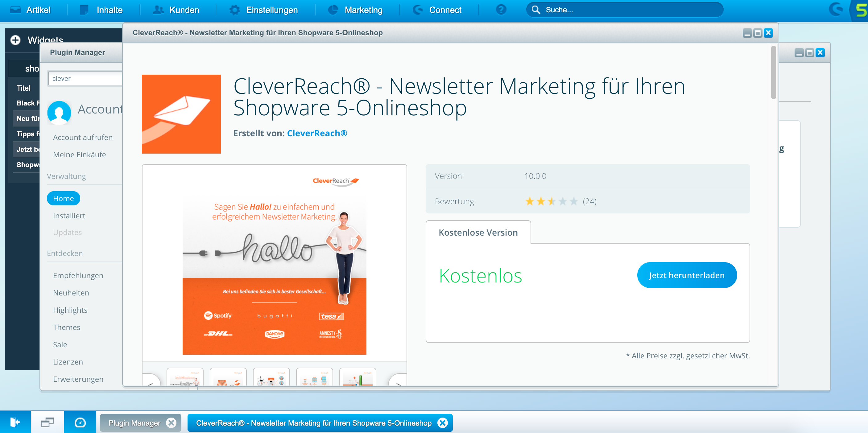
Task: Open the Kunden menu
Action: [176, 10]
